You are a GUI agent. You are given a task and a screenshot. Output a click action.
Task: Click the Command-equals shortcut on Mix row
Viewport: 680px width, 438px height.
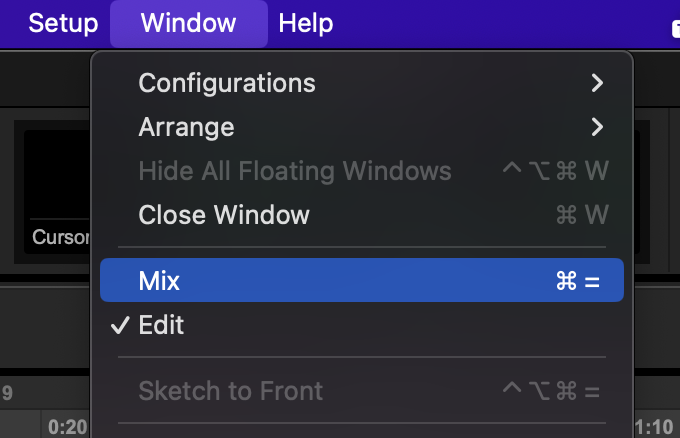578,281
